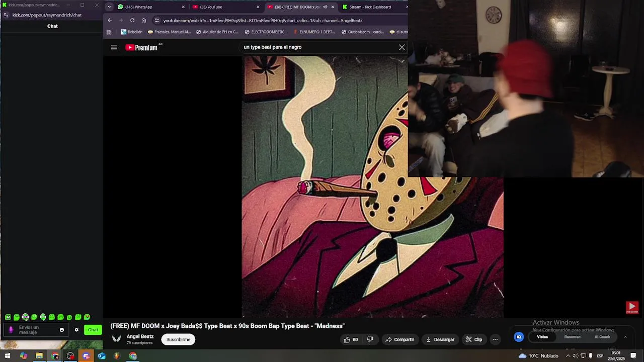Open the site info icon in address bar
The image size is (644, 362).
click(157, 21)
